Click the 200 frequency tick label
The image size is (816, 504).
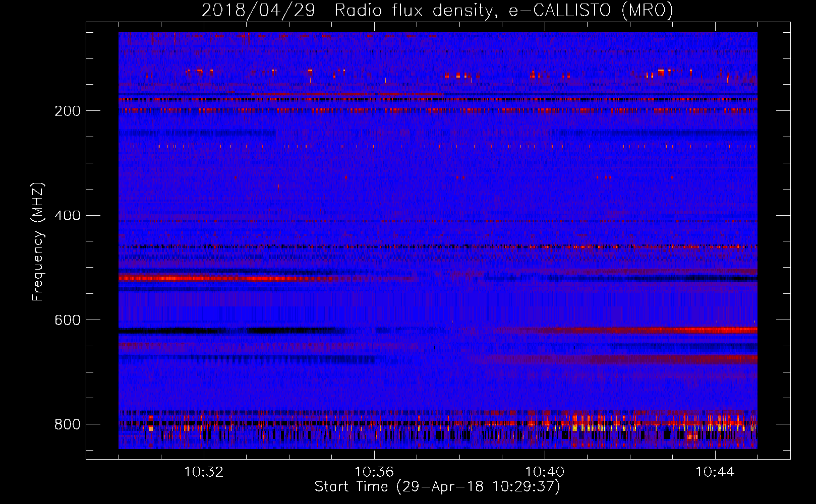click(68, 111)
